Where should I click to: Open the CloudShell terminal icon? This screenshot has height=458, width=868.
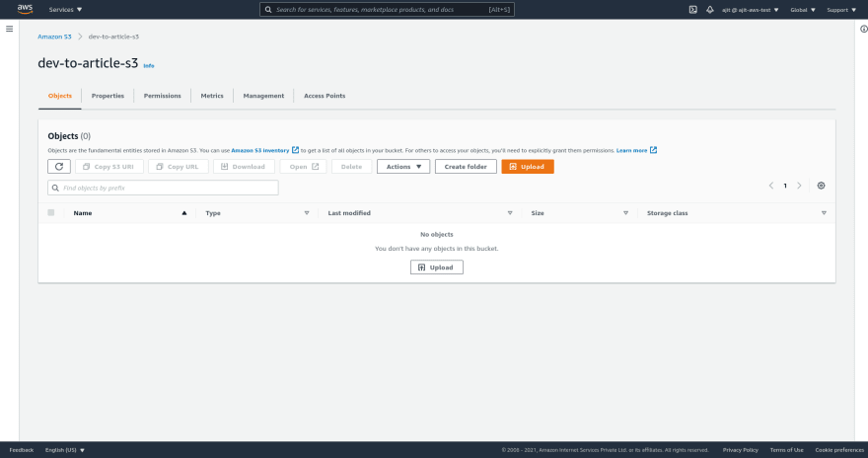click(692, 10)
